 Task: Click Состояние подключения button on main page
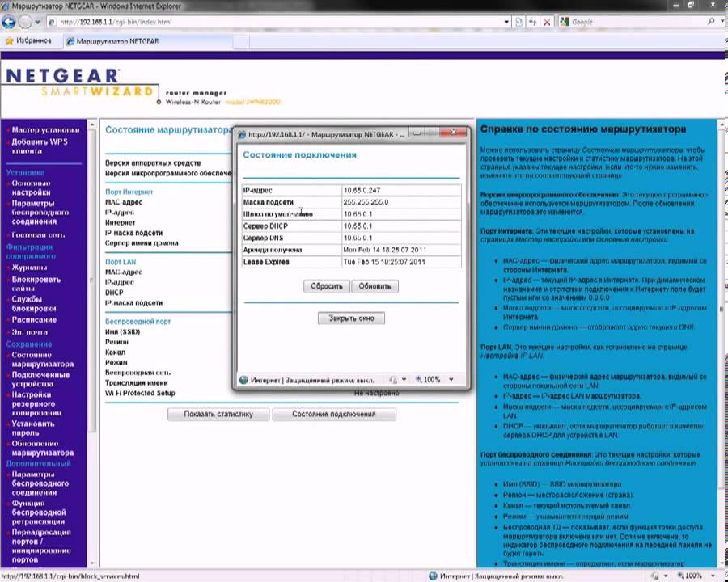click(x=334, y=414)
